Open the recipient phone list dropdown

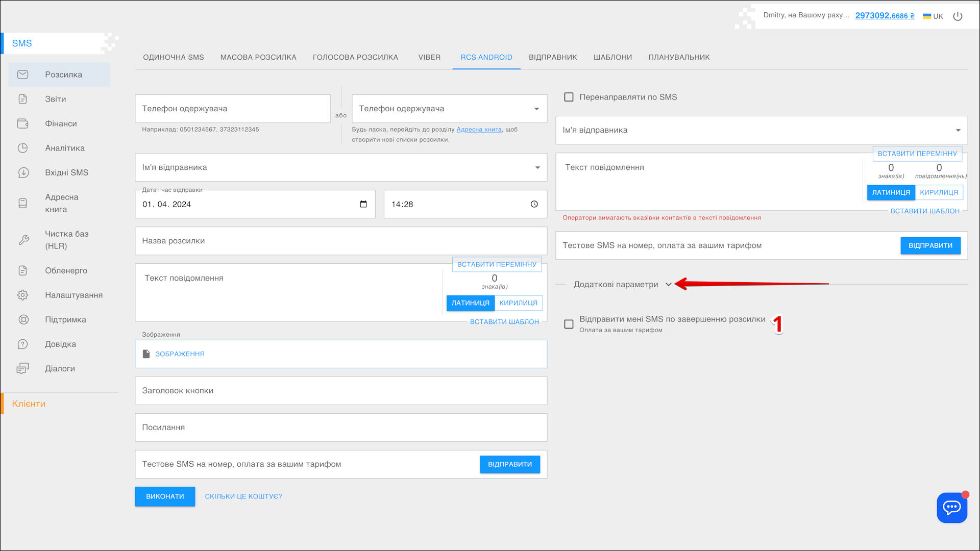pos(536,109)
